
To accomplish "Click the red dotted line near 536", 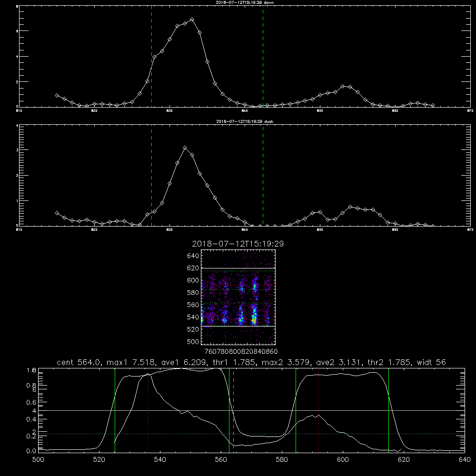I will [x=148, y=410].
